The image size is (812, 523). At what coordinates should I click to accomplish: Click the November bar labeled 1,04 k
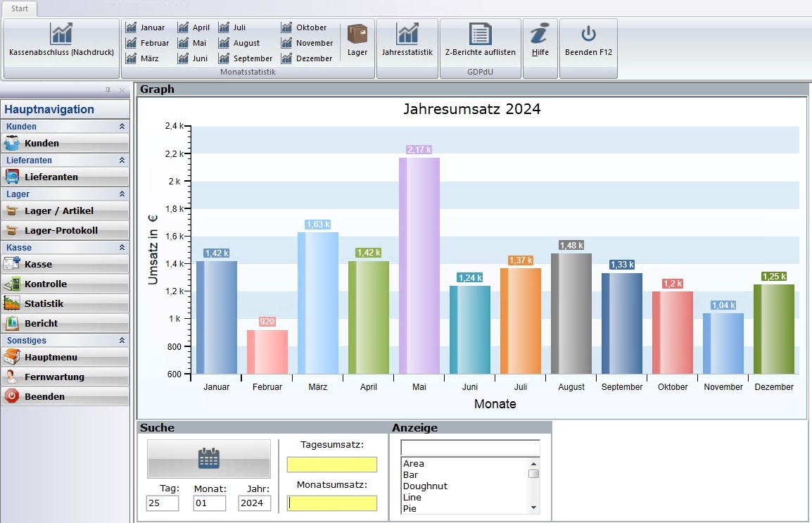click(x=723, y=344)
